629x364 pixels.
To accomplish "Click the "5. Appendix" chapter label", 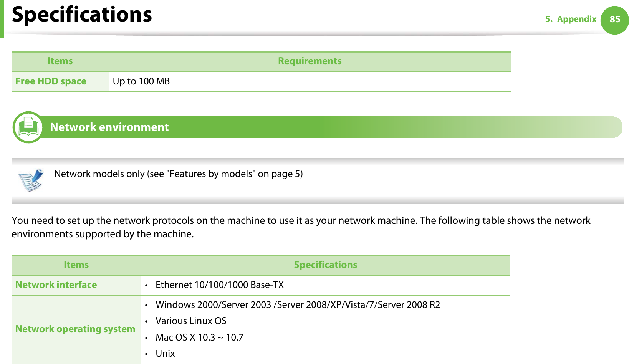I will pos(571,19).
